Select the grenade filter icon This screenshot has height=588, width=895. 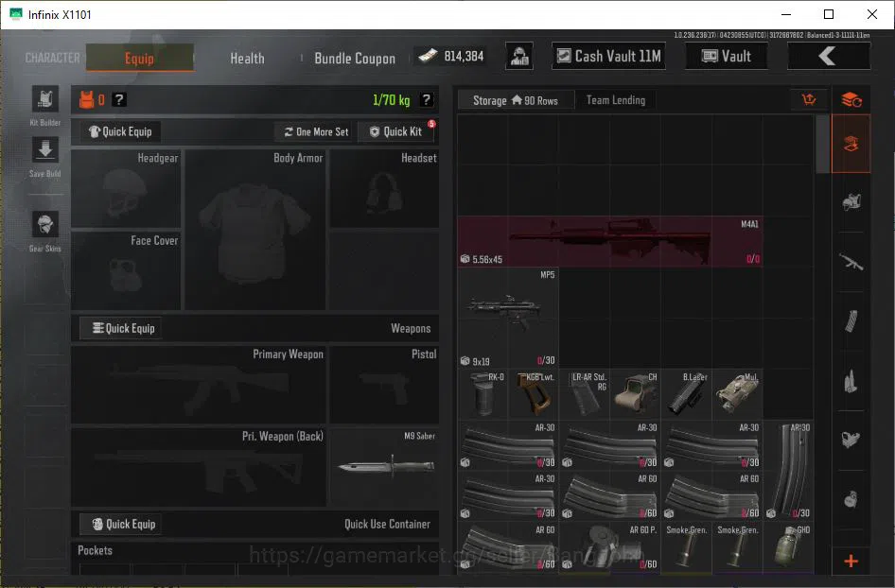point(851,499)
